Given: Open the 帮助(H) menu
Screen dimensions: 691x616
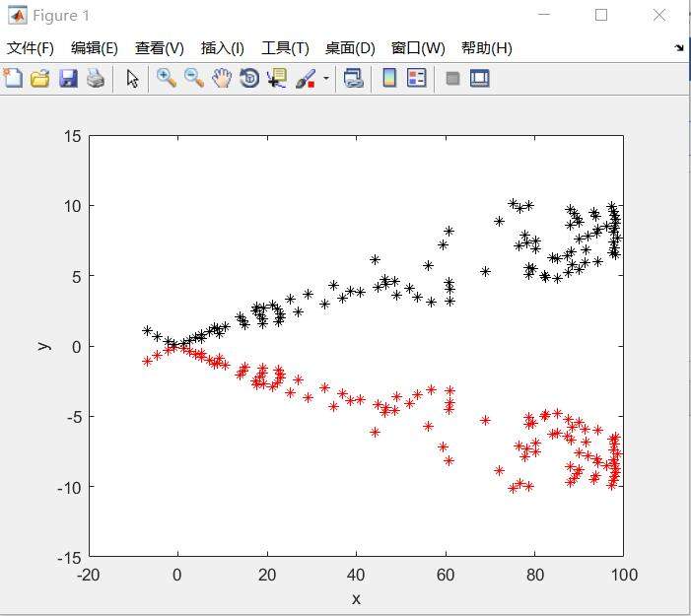Looking at the screenshot, I should (487, 48).
